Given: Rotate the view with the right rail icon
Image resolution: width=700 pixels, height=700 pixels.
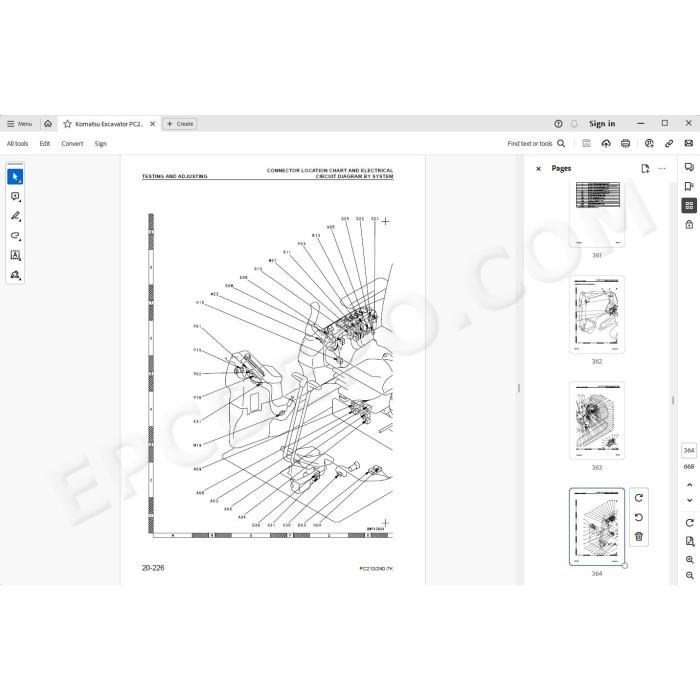Looking at the screenshot, I should pyautogui.click(x=689, y=522).
